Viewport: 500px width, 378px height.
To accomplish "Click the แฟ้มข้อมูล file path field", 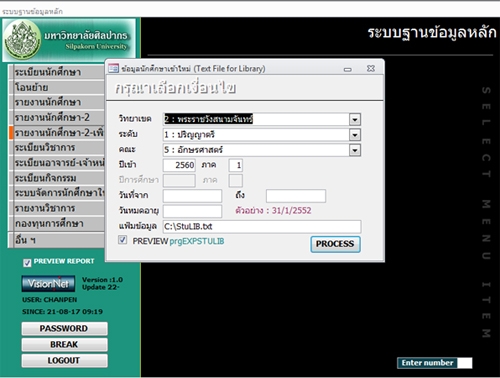I will 262,226.
